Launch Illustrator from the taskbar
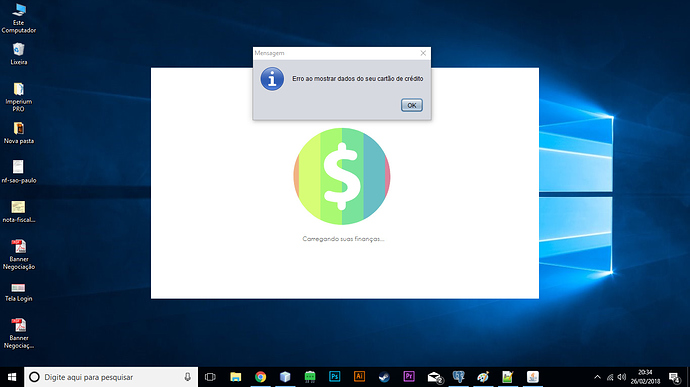The image size is (690, 387). pos(360,376)
